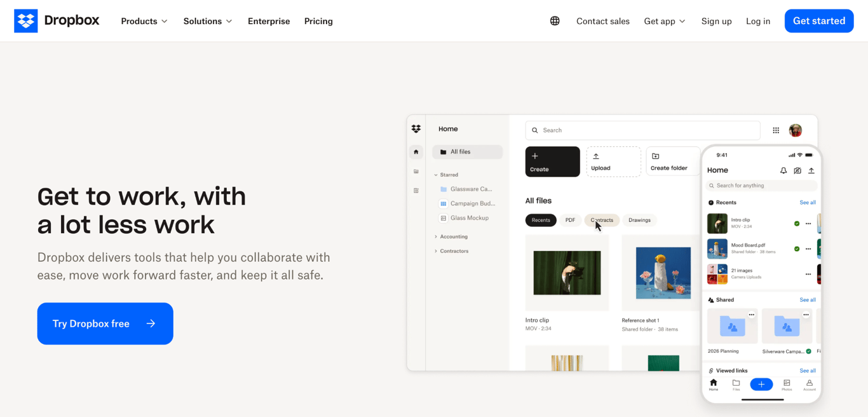868x417 pixels.
Task: Click the magnifier icon in phone search bar
Action: 712,186
